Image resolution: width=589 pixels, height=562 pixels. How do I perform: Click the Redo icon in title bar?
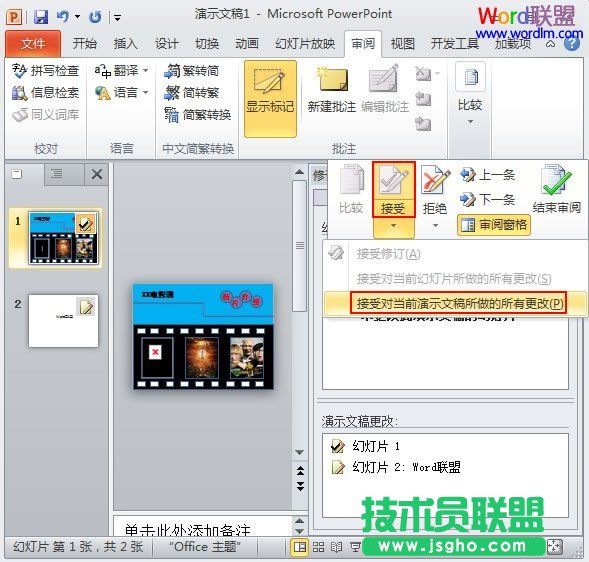point(95,17)
